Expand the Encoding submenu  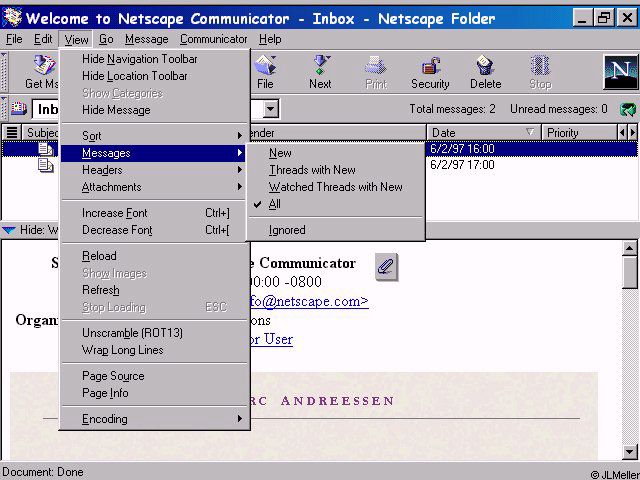coord(154,419)
